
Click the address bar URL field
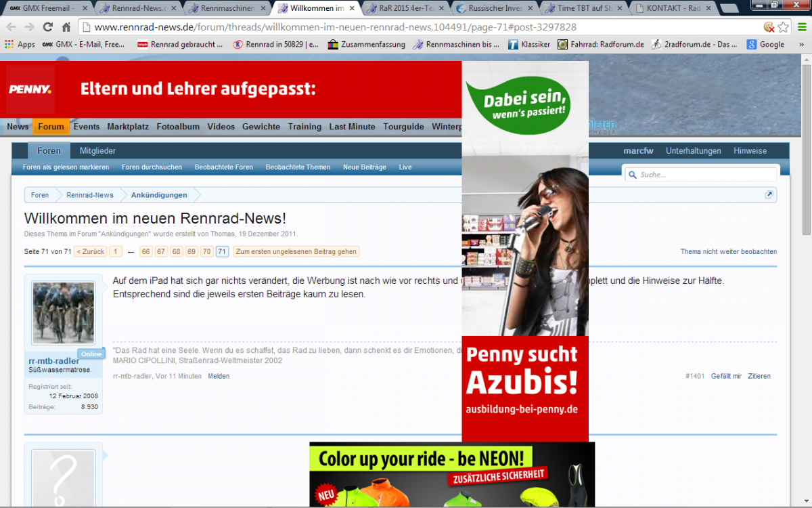pyautogui.click(x=421, y=28)
